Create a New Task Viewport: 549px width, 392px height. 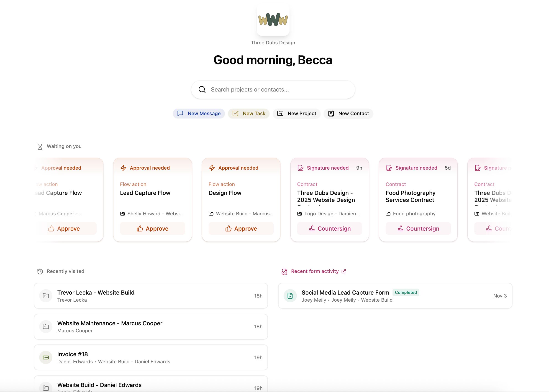point(249,113)
